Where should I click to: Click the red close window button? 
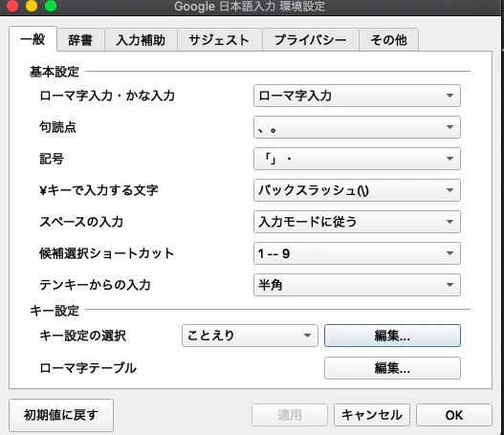pyautogui.click(x=12, y=6)
